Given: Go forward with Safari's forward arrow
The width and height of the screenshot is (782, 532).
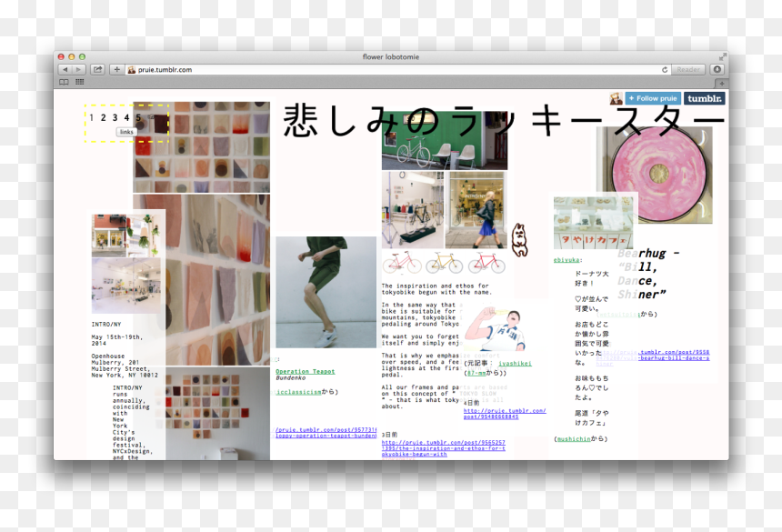Looking at the screenshot, I should tap(79, 70).
